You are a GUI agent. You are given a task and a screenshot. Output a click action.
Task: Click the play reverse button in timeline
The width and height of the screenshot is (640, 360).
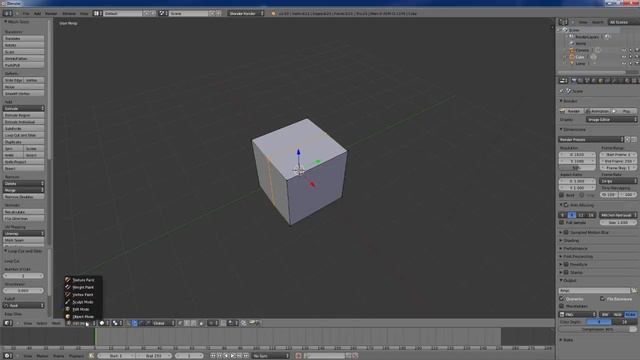(226, 356)
